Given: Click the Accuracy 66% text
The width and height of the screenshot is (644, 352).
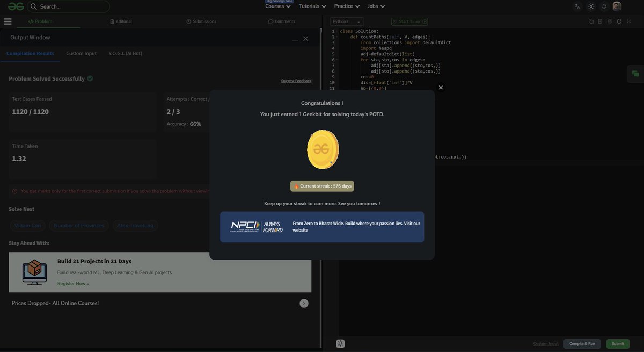Looking at the screenshot, I should pos(184,124).
